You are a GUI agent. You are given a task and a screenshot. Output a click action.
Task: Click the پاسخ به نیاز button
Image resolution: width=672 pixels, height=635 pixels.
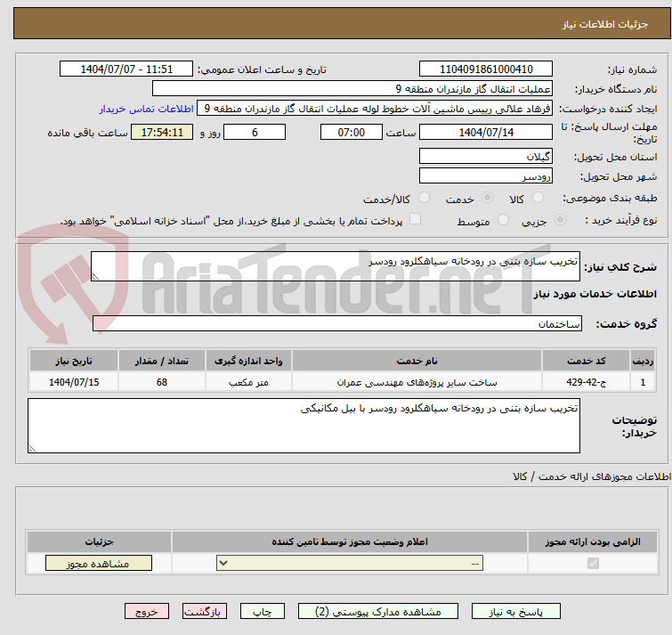point(515,611)
